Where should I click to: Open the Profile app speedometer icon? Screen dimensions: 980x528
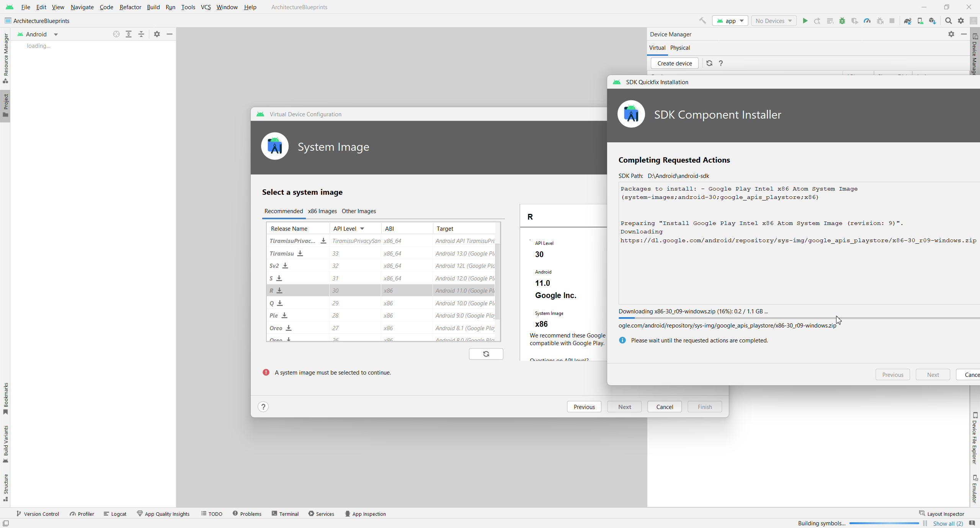(867, 21)
